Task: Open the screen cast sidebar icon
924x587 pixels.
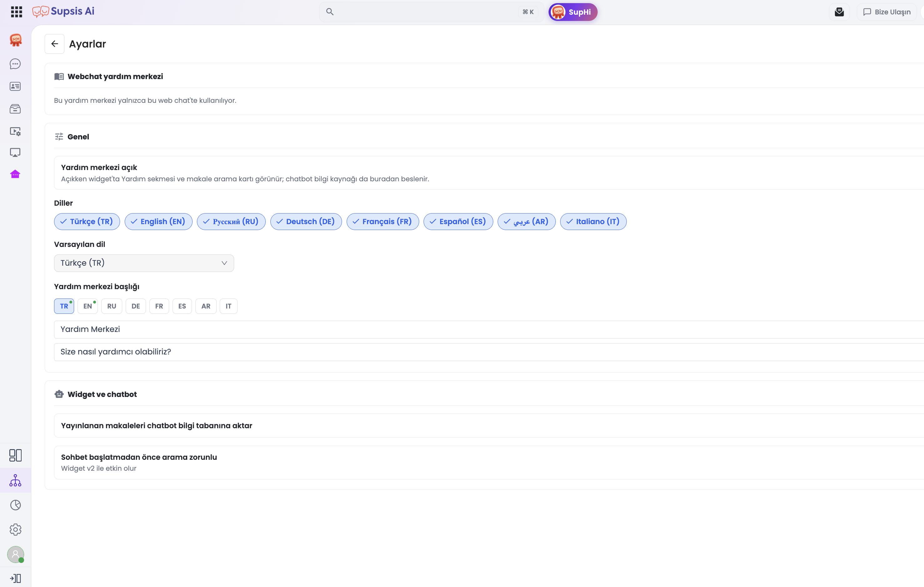Action: (15, 153)
